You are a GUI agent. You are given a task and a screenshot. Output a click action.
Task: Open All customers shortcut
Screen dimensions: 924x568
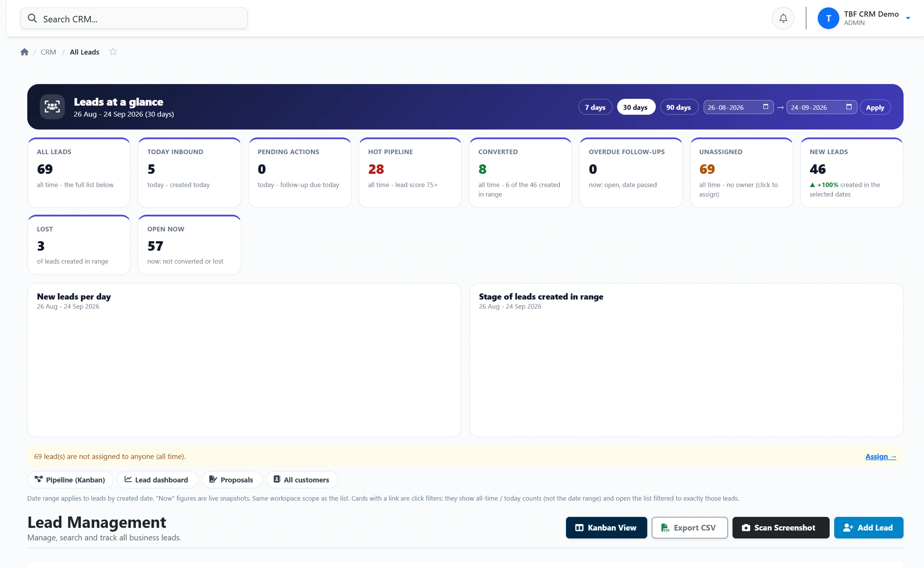click(x=302, y=480)
